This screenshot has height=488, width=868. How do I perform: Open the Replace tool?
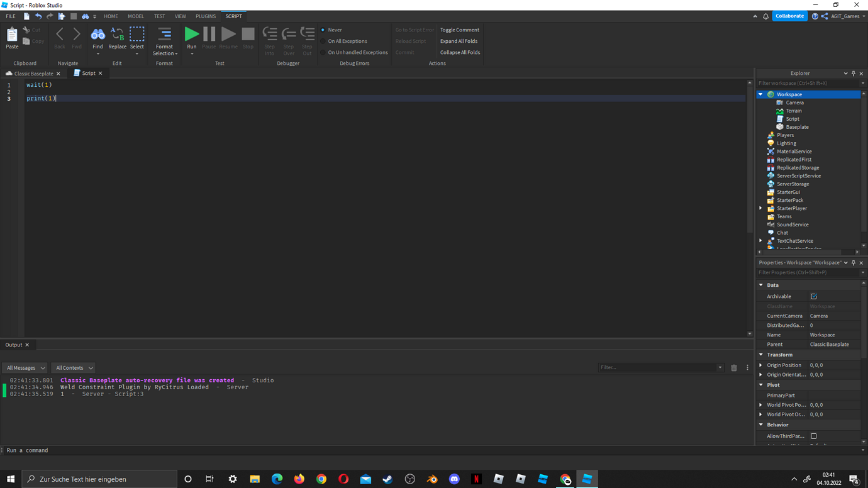click(x=117, y=38)
